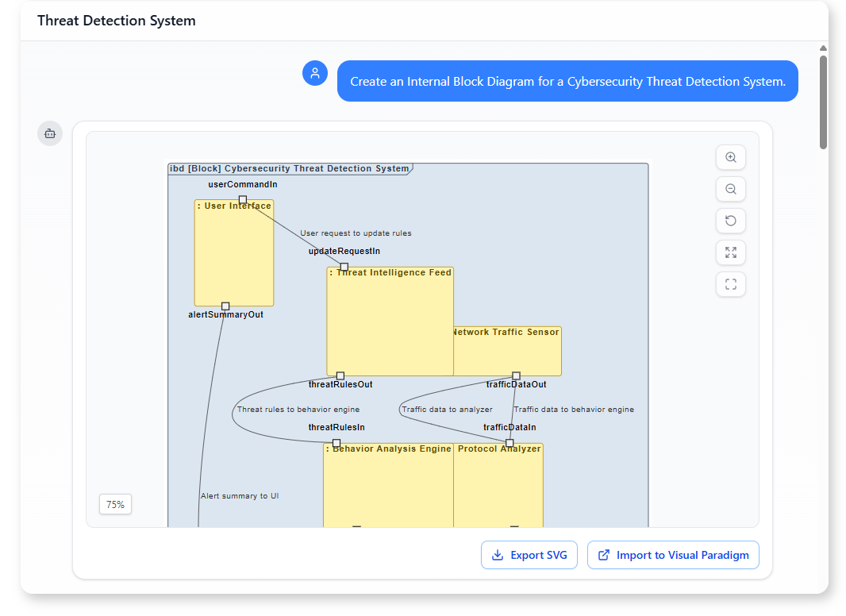
Task: Click the bot avatar icon
Action: tap(50, 133)
